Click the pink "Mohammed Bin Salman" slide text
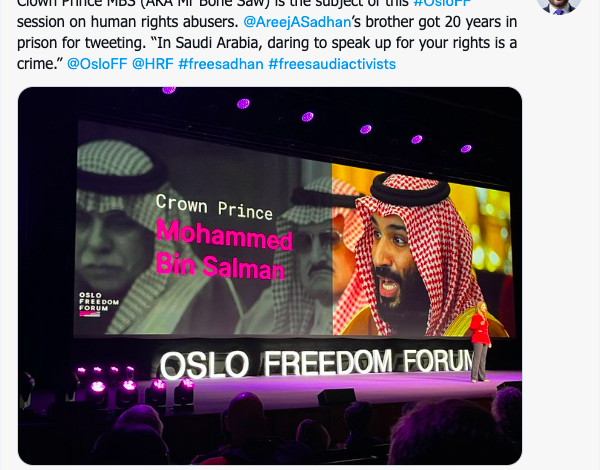Image resolution: width=602 pixels, height=470 pixels. click(x=223, y=252)
